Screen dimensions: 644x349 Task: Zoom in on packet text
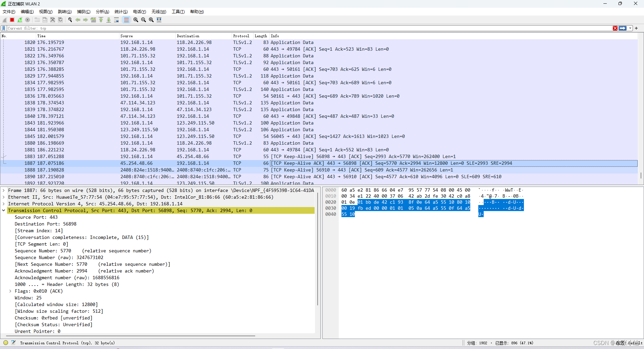click(x=136, y=20)
